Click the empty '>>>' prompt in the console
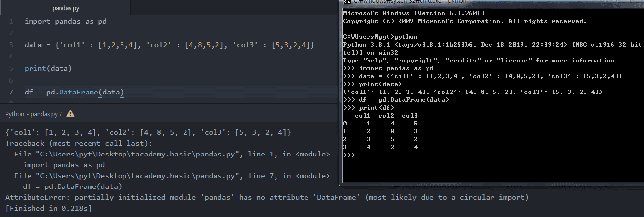Screen dimensions: 644x217 coord(349,155)
